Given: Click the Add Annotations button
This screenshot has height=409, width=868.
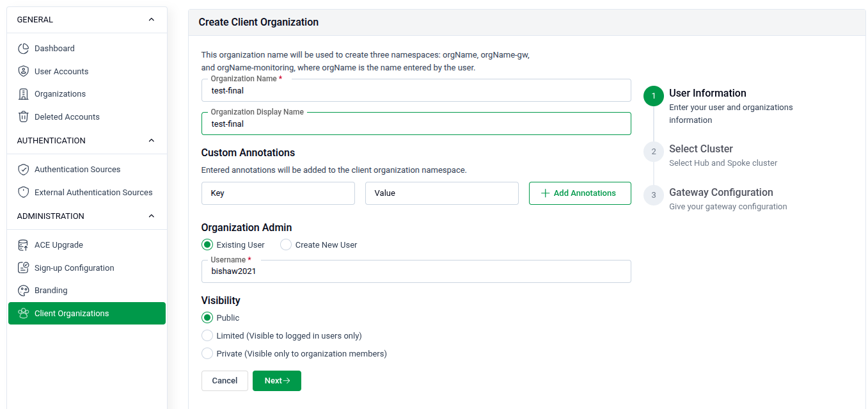Looking at the screenshot, I should pyautogui.click(x=580, y=193).
